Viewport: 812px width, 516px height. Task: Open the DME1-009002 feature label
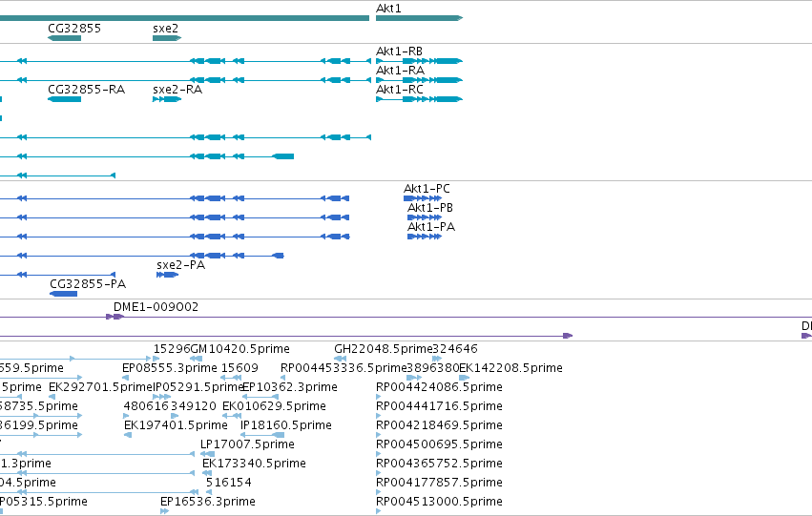[x=156, y=307]
